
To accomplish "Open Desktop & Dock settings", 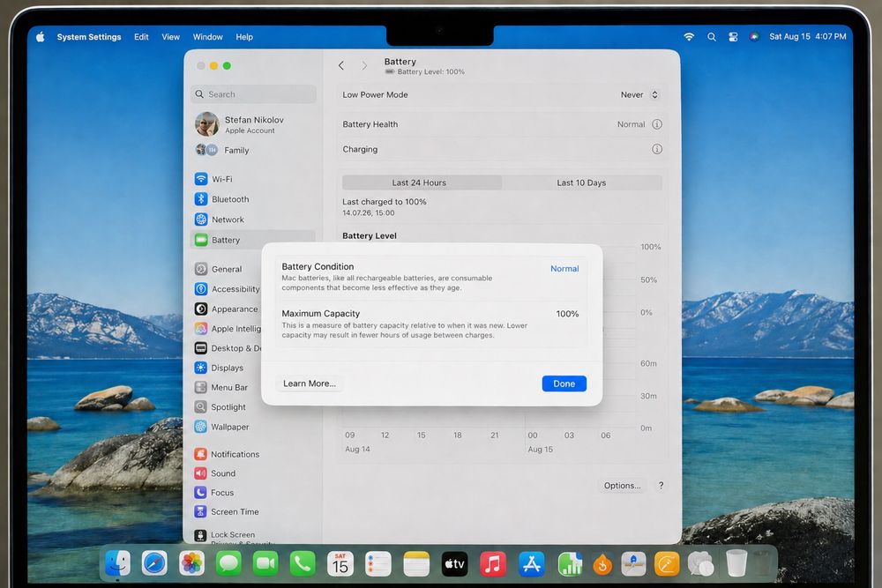I will click(x=226, y=348).
